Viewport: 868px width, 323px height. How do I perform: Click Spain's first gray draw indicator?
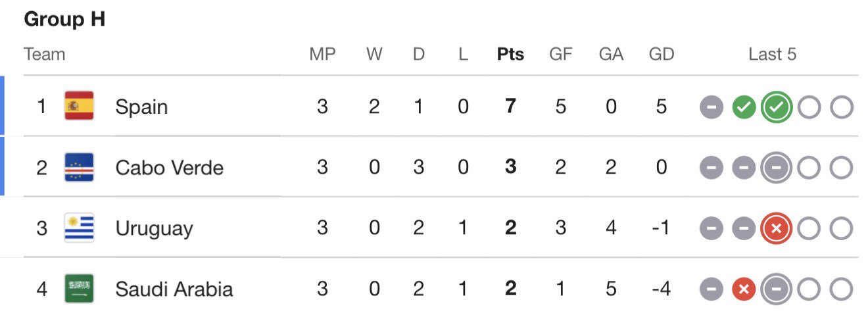point(711,107)
